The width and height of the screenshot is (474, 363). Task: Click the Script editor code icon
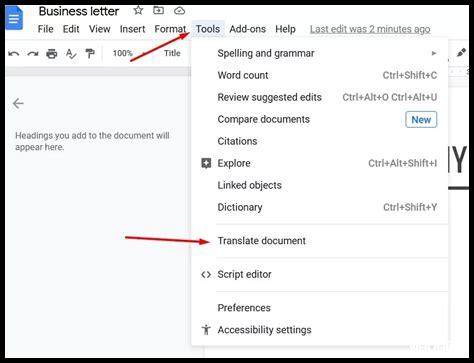206,274
